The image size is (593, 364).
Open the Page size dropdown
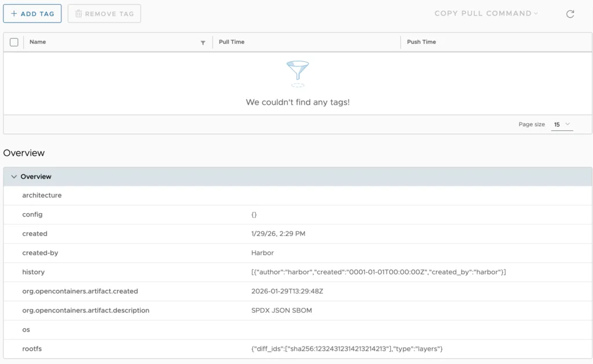click(x=561, y=124)
